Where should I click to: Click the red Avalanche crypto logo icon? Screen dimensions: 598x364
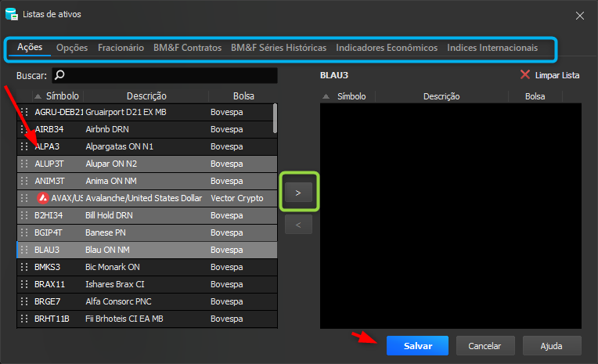43,197
